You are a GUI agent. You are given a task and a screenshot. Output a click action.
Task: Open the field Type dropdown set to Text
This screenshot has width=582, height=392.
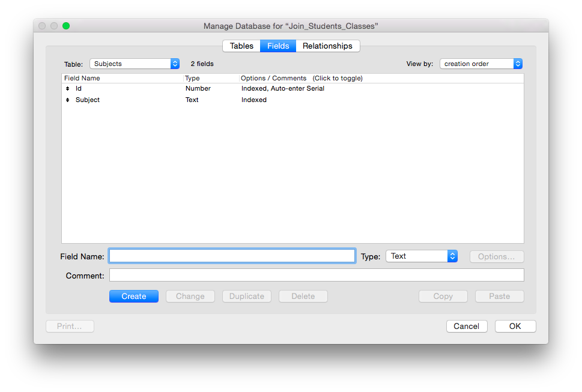pos(422,256)
